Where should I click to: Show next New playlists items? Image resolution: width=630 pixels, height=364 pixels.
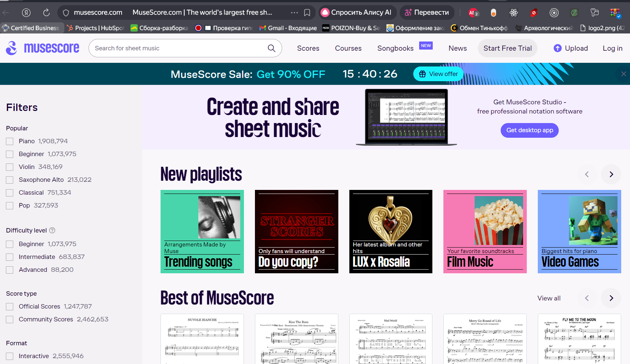pyautogui.click(x=611, y=174)
